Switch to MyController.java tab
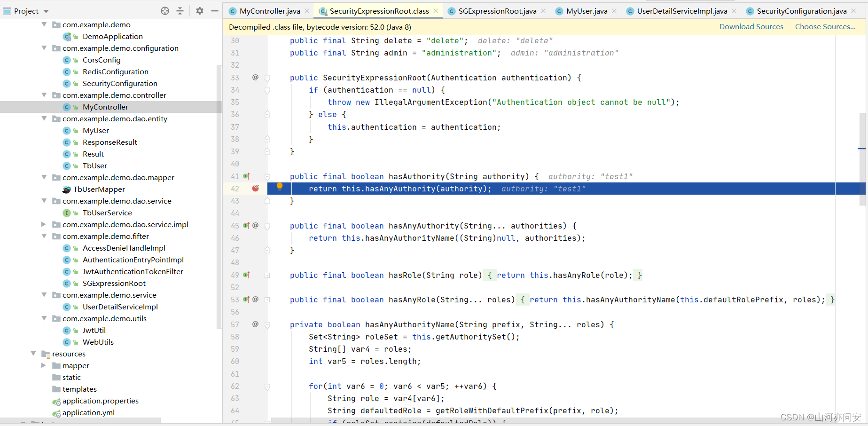Viewport: 868px width, 426px height. coord(270,11)
